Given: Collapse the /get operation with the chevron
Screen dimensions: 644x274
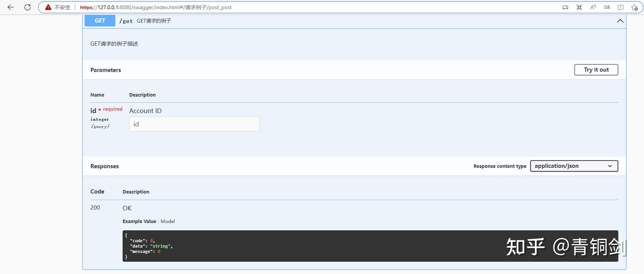Looking at the screenshot, I should point(620,21).
